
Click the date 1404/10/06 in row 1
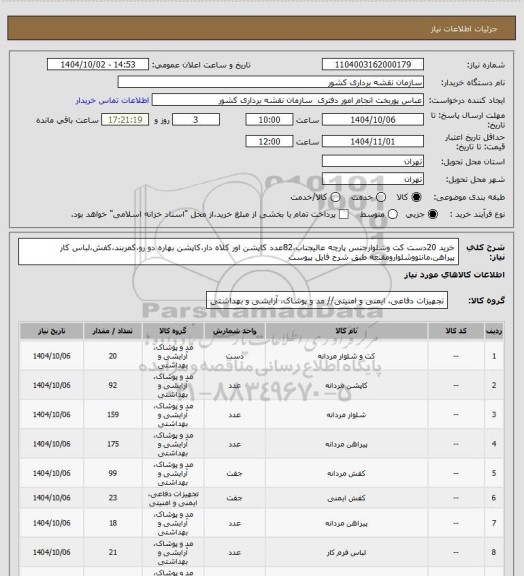click(51, 356)
